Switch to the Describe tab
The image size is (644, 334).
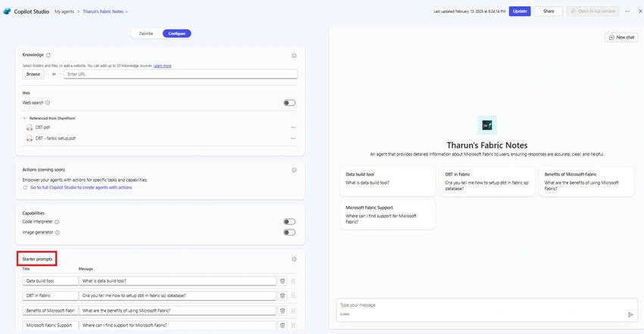pyautogui.click(x=146, y=33)
